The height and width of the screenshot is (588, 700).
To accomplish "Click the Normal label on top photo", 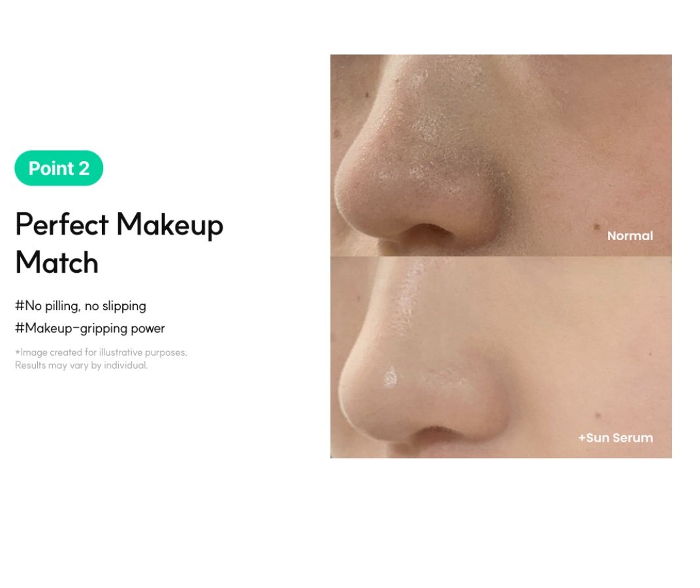I will 630,236.
